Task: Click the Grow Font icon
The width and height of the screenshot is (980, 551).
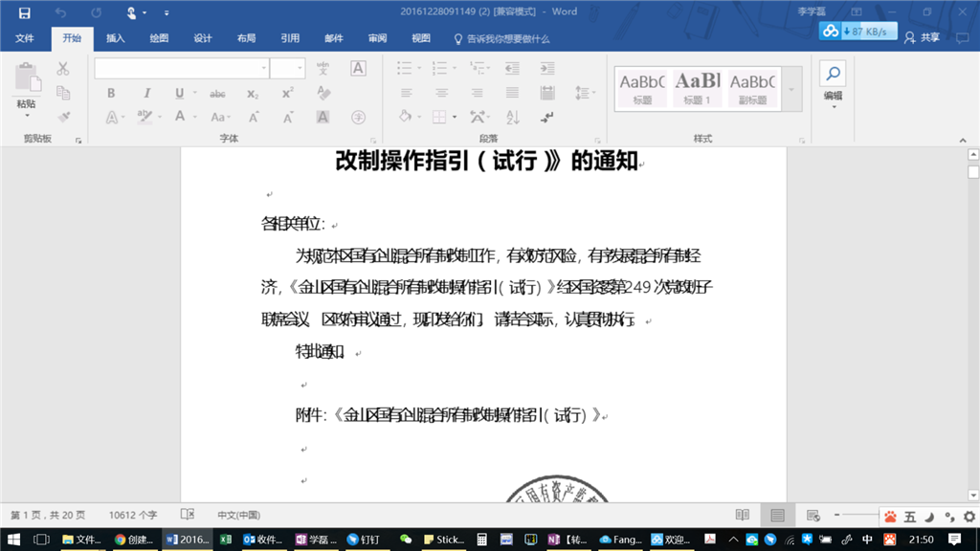Action: (254, 117)
